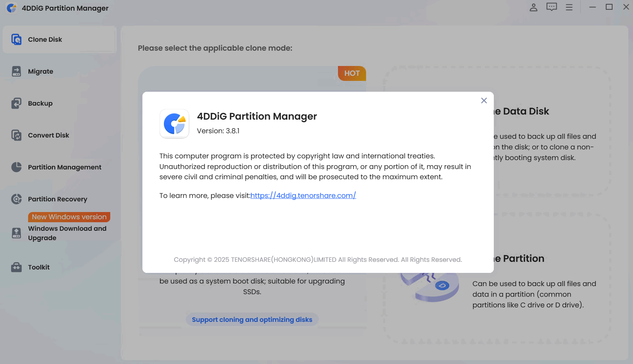Click the Toolkit briefcase icon
This screenshot has height=364, width=633.
(16, 267)
